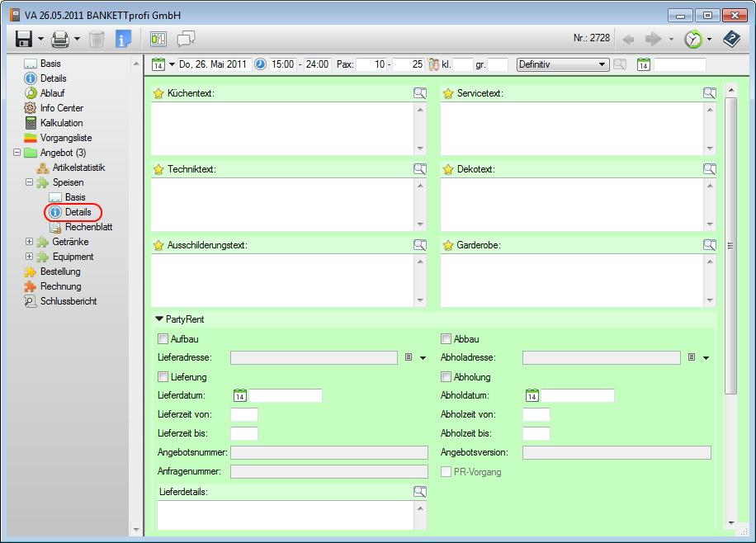Click the clock icon beside start time
Viewport: 756px width, 543px height.
click(260, 64)
